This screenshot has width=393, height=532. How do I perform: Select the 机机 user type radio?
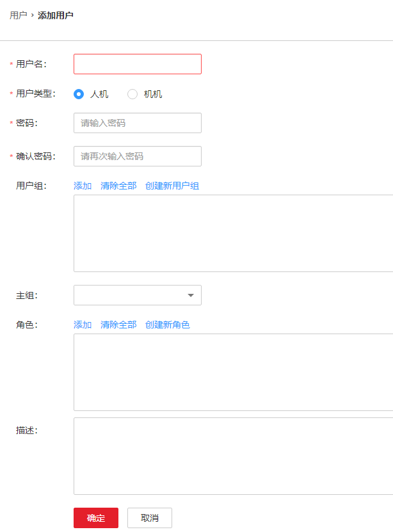pos(133,94)
